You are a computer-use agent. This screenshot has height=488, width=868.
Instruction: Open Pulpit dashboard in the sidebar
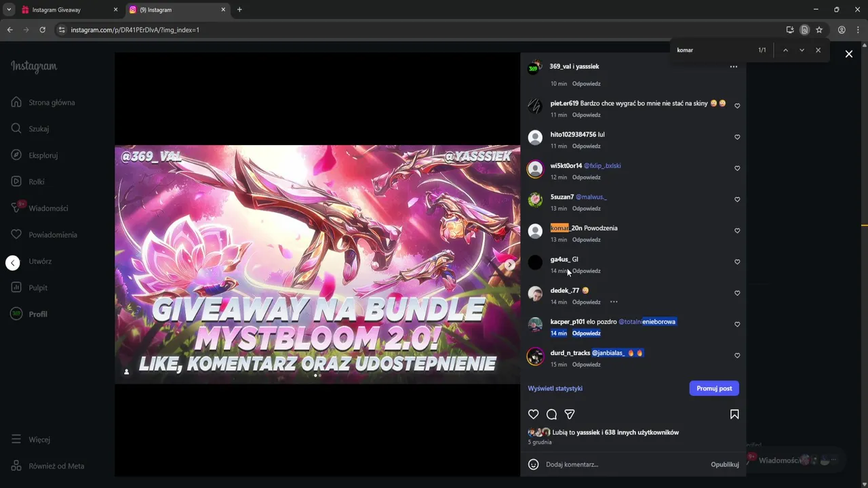pyautogui.click(x=29, y=287)
